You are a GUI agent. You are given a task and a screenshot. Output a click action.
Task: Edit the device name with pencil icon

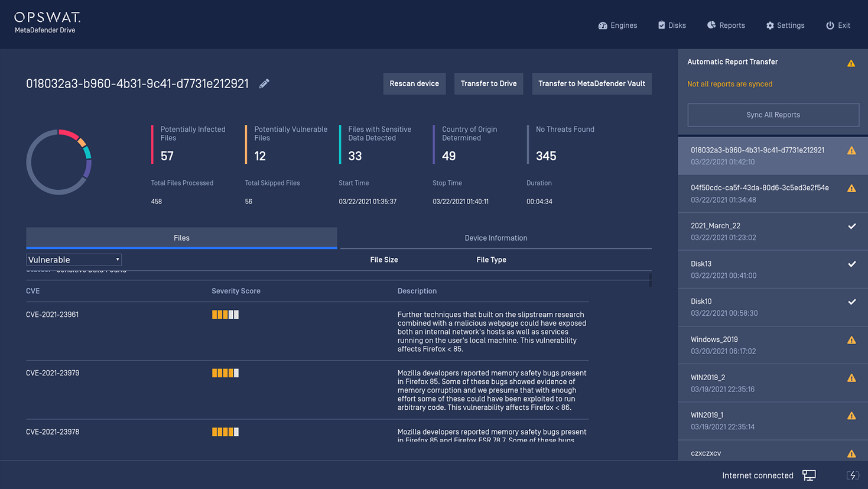click(264, 84)
